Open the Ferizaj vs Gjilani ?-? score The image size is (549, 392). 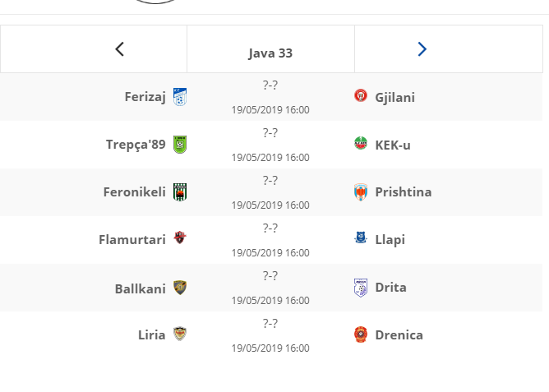pyautogui.click(x=270, y=85)
